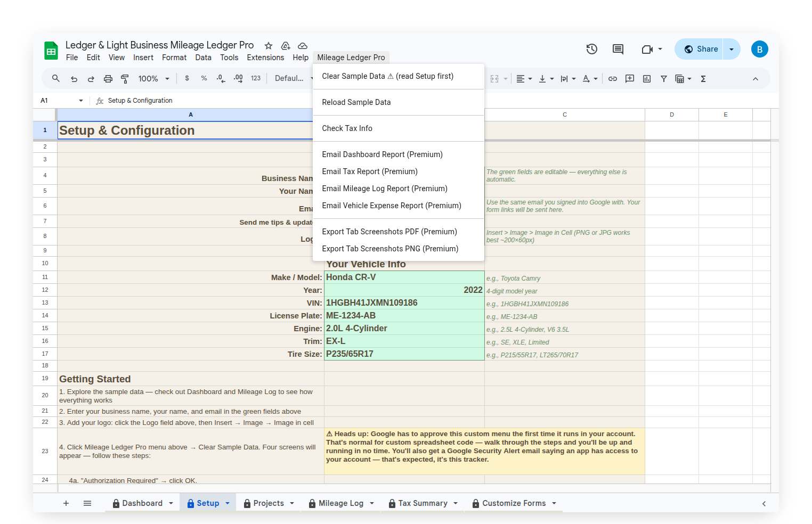Select Email Mileage Log Report (Premium)
Image resolution: width=812 pixels, height=524 pixels.
coord(399,189)
